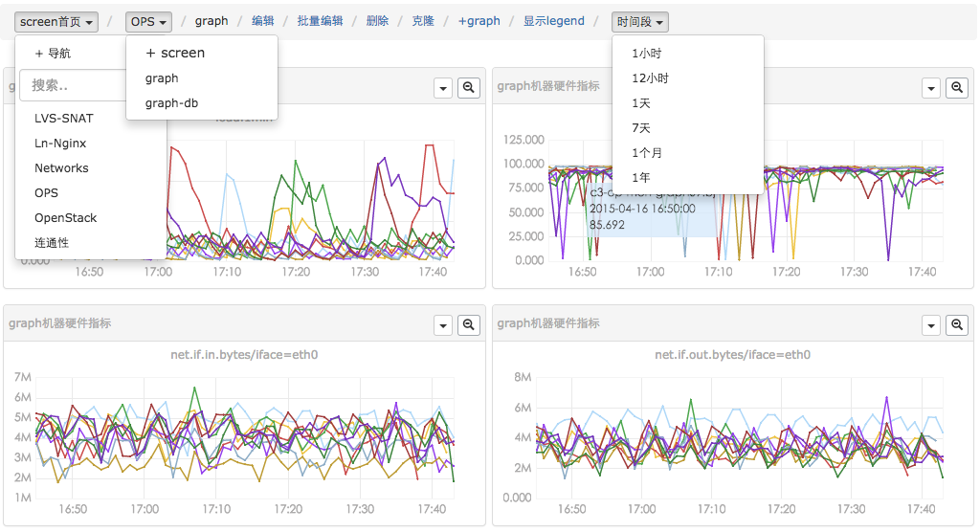This screenshot has width=980, height=532.
Task: Select OPS from the screen list
Action: (46, 193)
